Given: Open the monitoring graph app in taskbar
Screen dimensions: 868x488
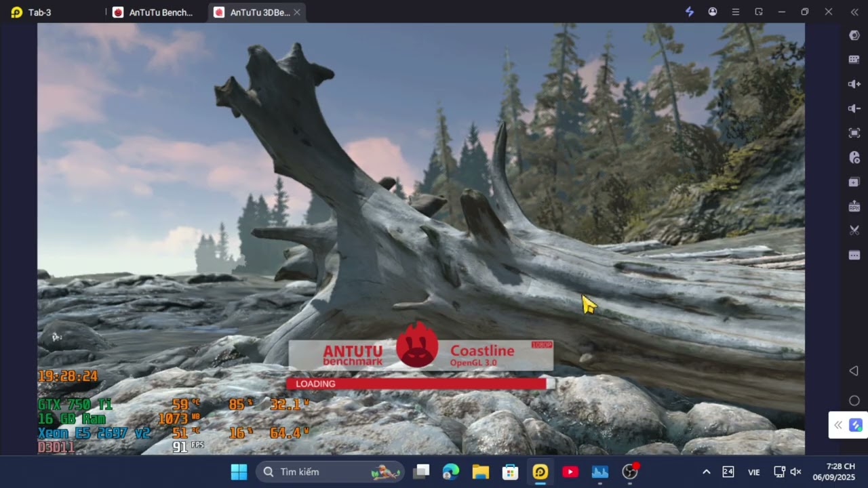Looking at the screenshot, I should pyautogui.click(x=600, y=472).
